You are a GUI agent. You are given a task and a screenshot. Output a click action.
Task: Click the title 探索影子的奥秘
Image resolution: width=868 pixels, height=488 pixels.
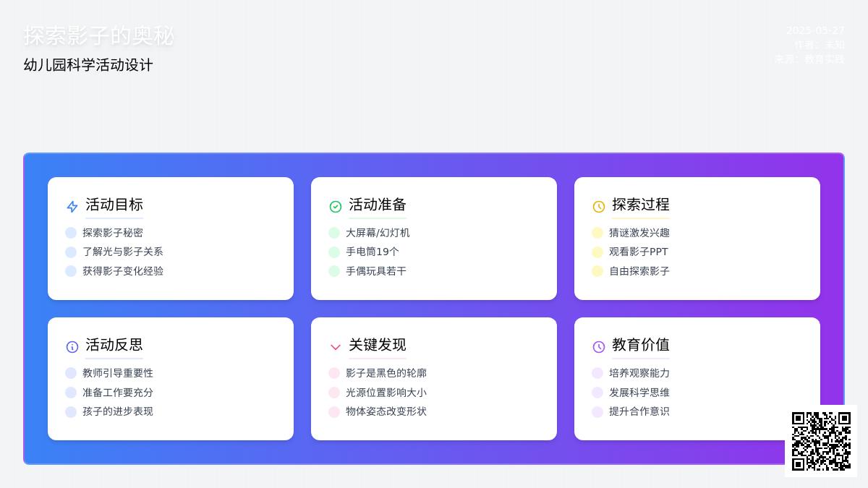[99, 35]
